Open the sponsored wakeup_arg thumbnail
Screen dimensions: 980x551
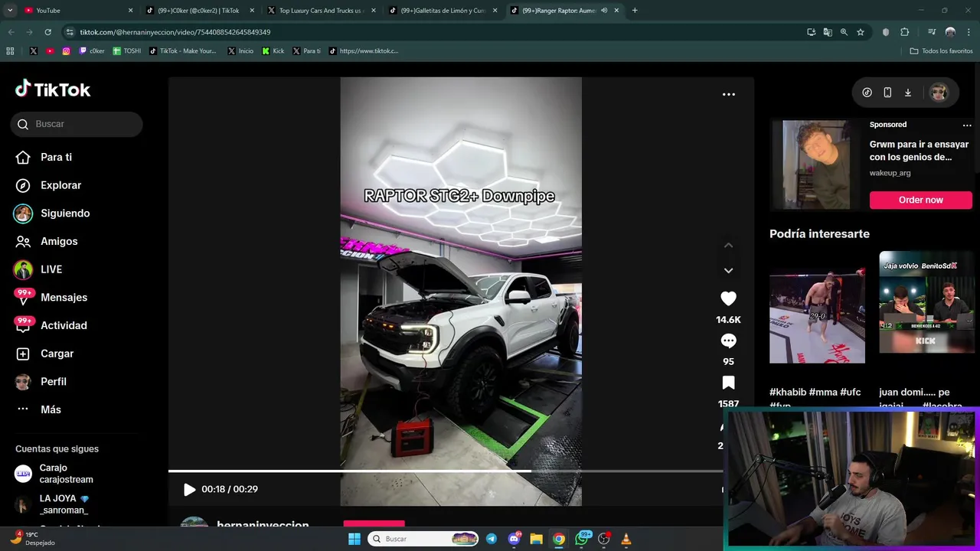pyautogui.click(x=816, y=164)
